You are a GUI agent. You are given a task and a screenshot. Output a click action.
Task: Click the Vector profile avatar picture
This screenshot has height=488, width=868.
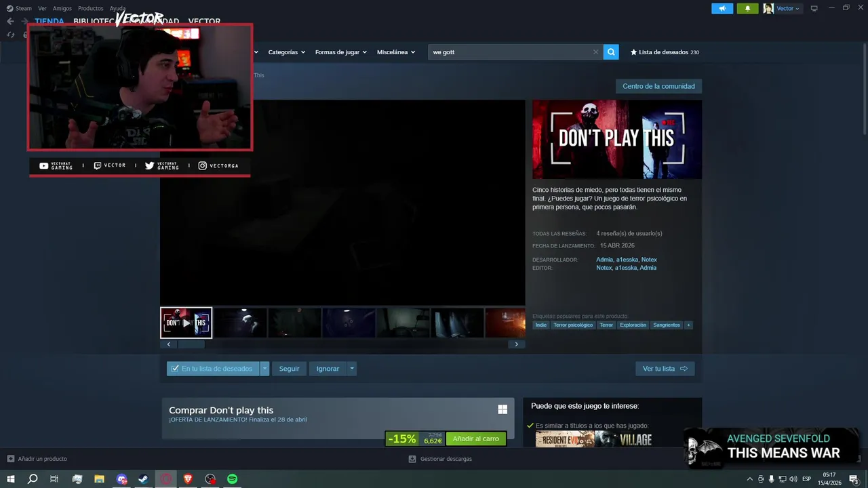(768, 8)
